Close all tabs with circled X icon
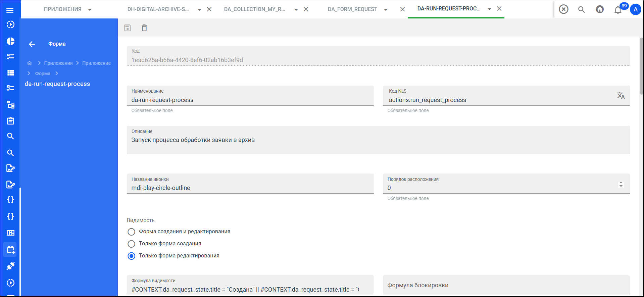644x297 pixels. pyautogui.click(x=563, y=9)
